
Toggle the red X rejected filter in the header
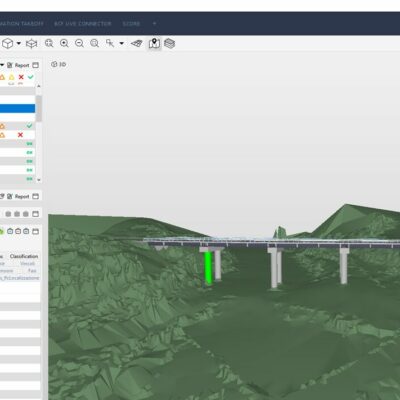[21, 77]
